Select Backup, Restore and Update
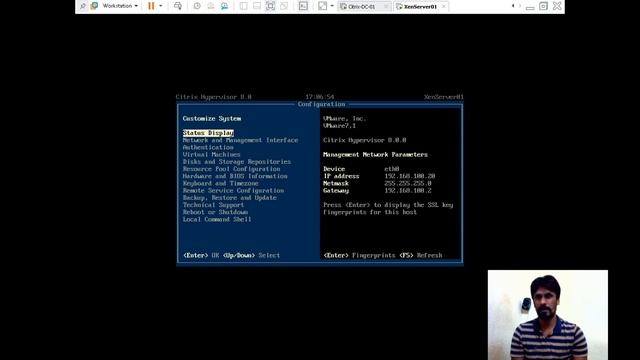Image resolution: width=640 pixels, height=360 pixels. click(229, 198)
